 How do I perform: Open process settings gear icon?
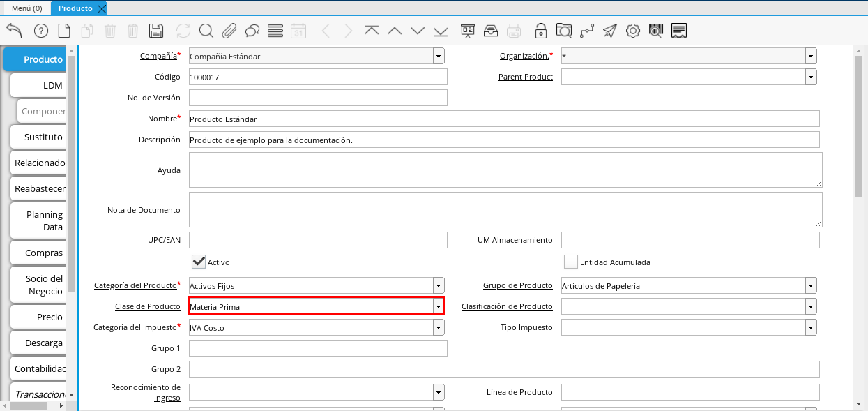[x=633, y=31]
